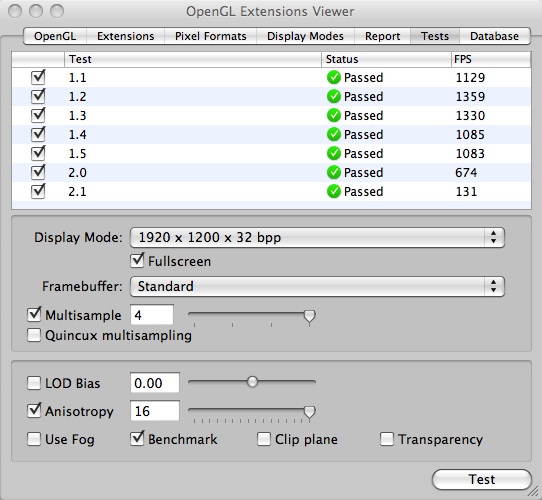Select the Tests tab
Viewport: 542px width, 500px height.
[x=435, y=36]
